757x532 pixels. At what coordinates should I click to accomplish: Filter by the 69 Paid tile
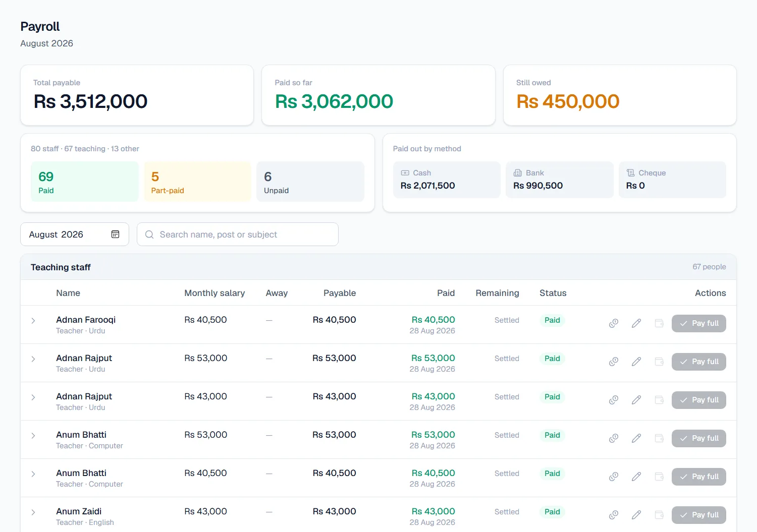[85, 182]
